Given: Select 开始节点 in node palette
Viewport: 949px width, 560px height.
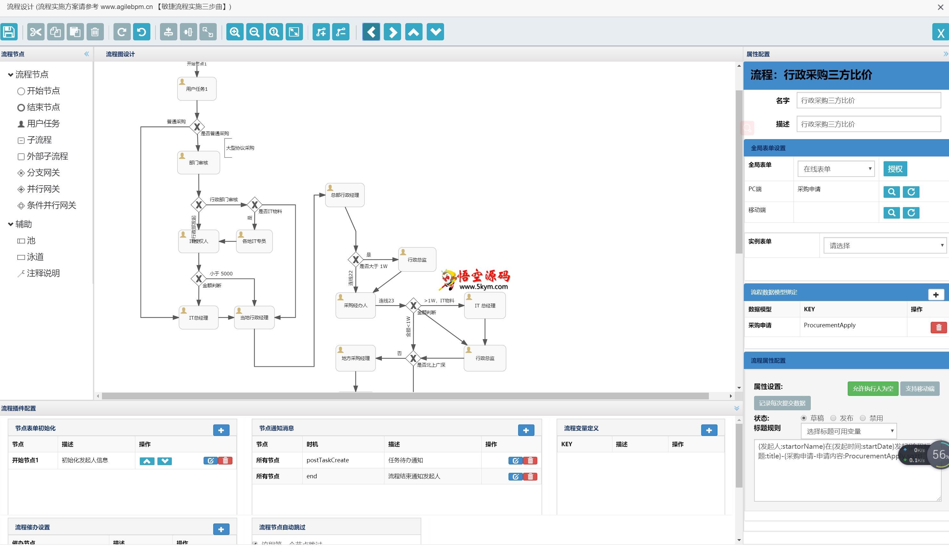Looking at the screenshot, I should (x=38, y=91).
